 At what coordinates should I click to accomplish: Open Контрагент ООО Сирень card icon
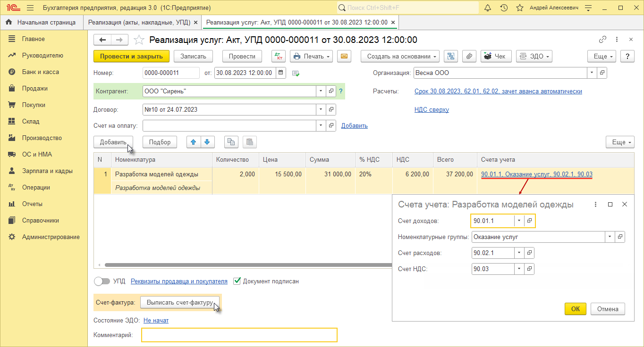click(331, 91)
